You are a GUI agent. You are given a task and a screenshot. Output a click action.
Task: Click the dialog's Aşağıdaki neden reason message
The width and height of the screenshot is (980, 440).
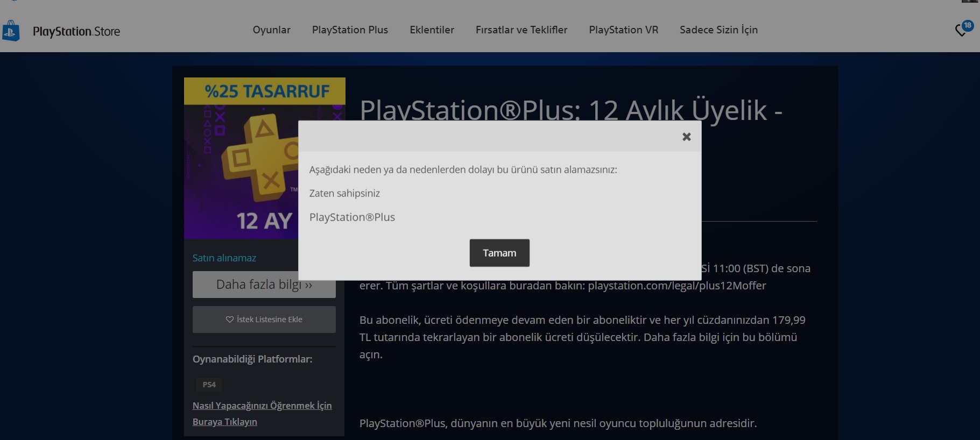[x=463, y=170]
